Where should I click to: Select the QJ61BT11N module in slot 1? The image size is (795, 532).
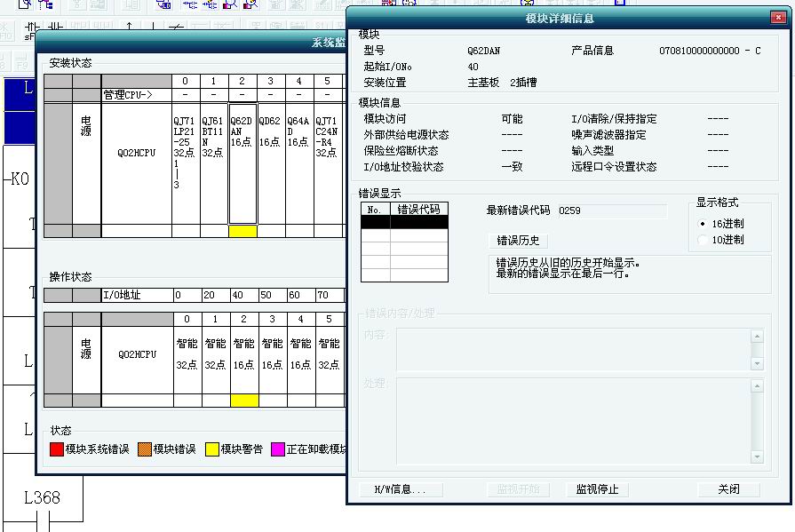[213, 163]
